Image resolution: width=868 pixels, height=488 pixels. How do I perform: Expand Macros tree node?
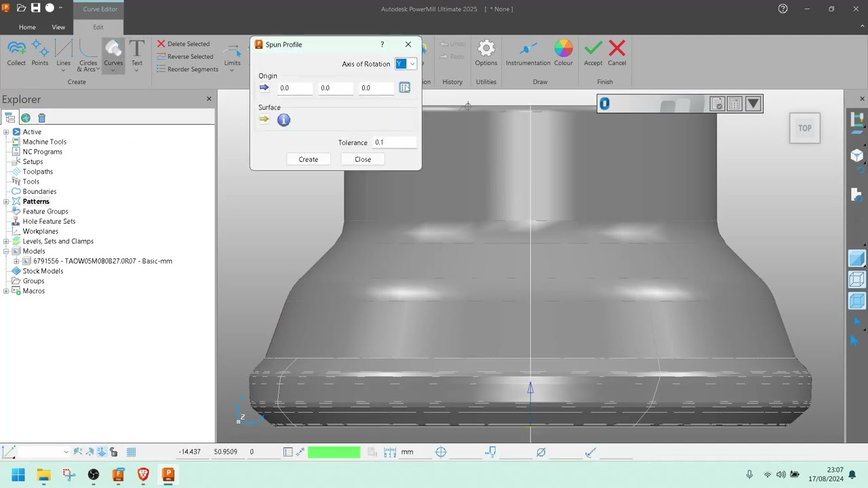(6, 291)
